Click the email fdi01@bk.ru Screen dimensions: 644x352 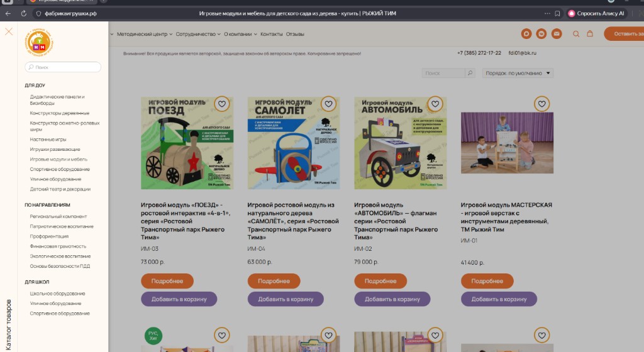(523, 53)
